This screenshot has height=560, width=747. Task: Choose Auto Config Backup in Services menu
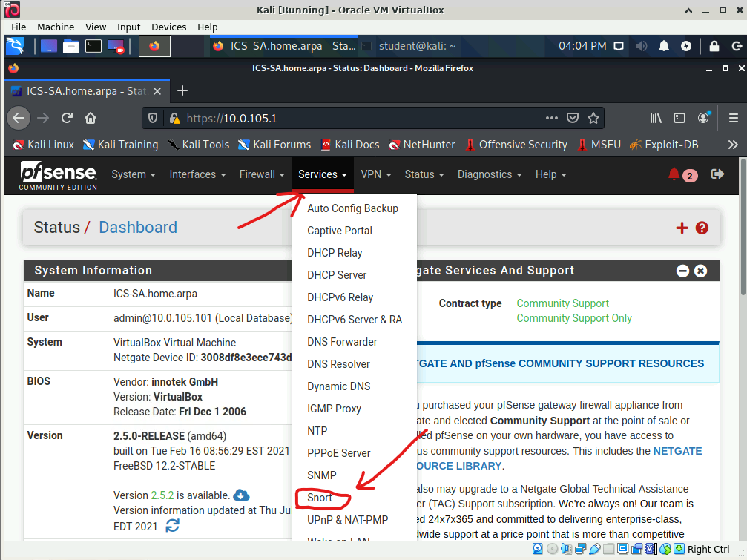pos(352,208)
